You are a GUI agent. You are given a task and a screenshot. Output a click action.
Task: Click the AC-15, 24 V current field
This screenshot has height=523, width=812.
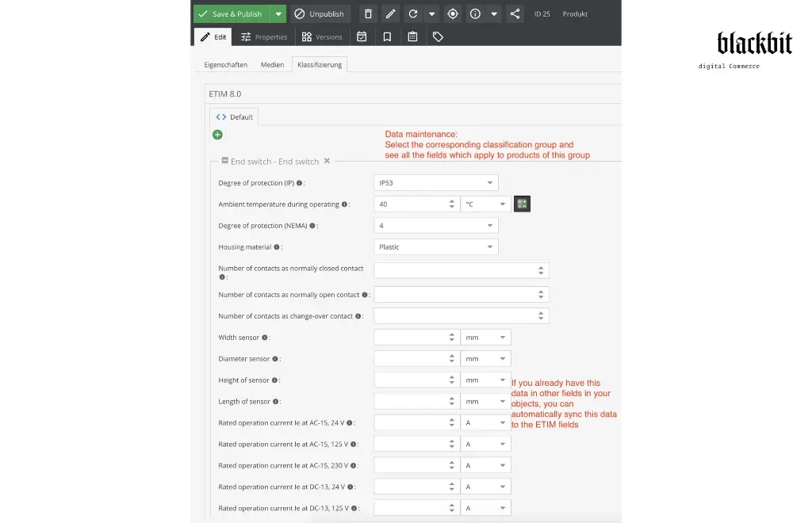[x=410, y=422]
